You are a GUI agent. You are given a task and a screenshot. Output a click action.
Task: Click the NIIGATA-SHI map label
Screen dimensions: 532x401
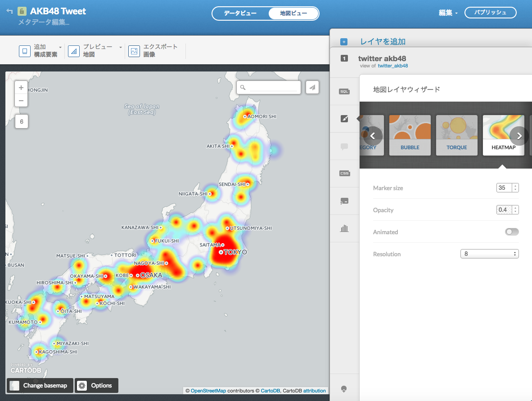[x=193, y=194]
